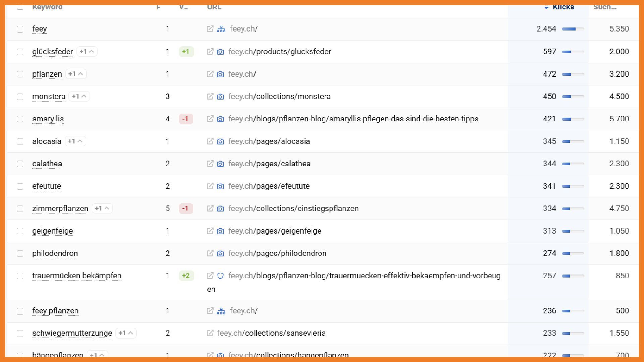Click the +2 badge for trauermücken bekämpfen

pos(186,276)
